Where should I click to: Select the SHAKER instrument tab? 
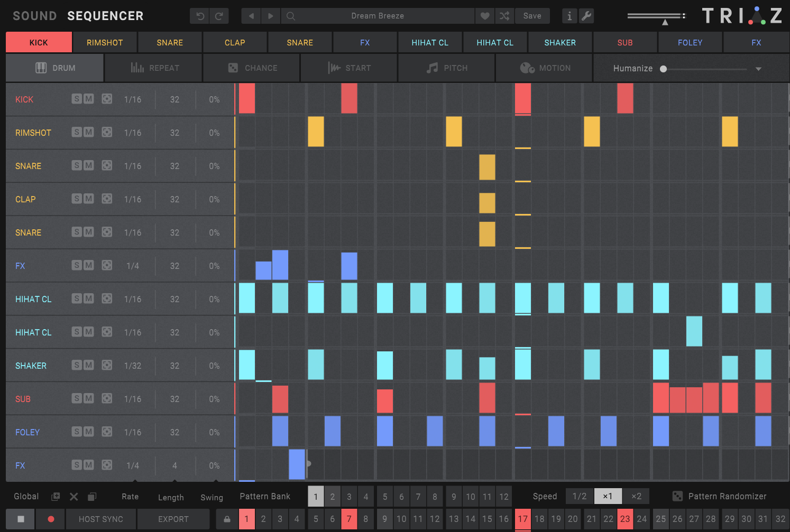click(x=560, y=42)
